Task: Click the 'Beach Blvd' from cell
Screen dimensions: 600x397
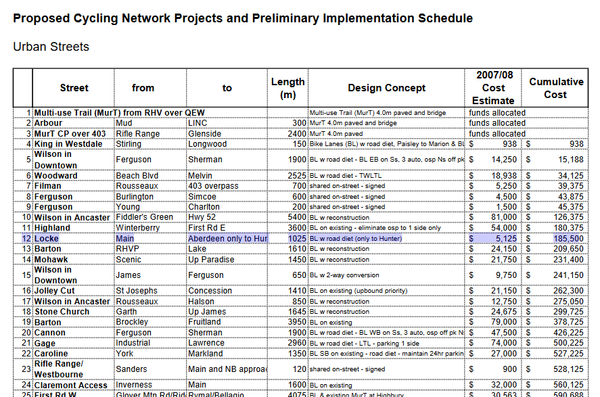Action: [150, 176]
